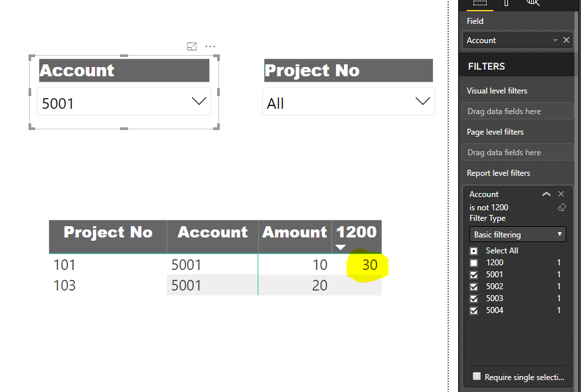The height and width of the screenshot is (392, 581).
Task: Open the Analytics magnifier tab
Action: pos(533,3)
